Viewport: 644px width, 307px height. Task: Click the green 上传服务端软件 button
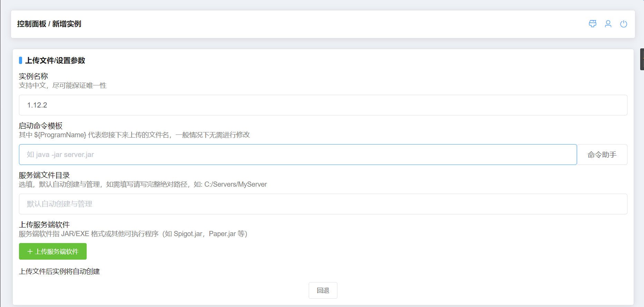tap(53, 251)
